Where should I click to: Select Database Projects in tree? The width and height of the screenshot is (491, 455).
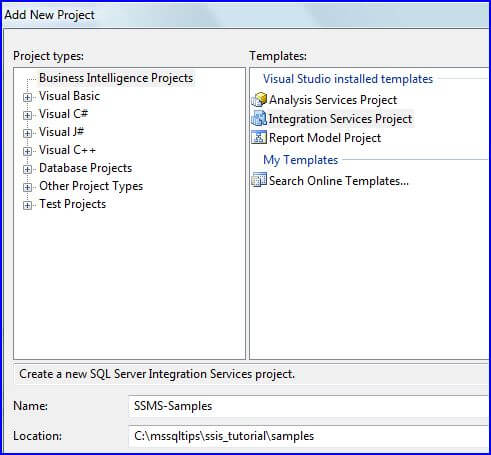tap(85, 168)
